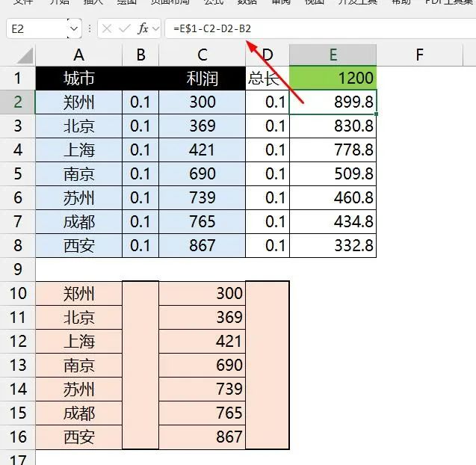Select cell C5 with 690
The height and width of the screenshot is (465, 476).
click(x=203, y=174)
